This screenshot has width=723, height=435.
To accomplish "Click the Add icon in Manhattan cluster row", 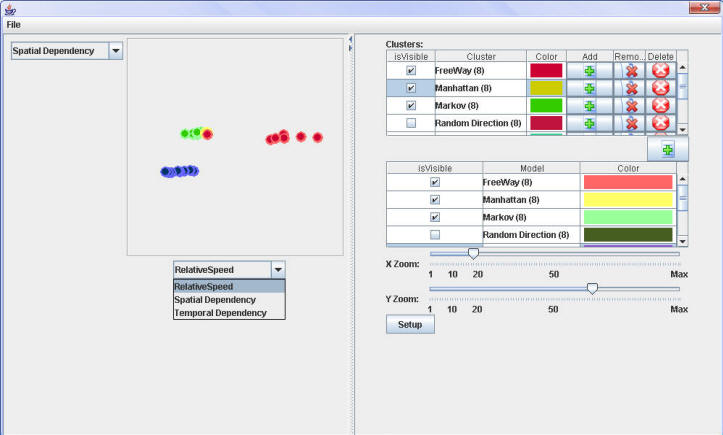I will coord(589,88).
